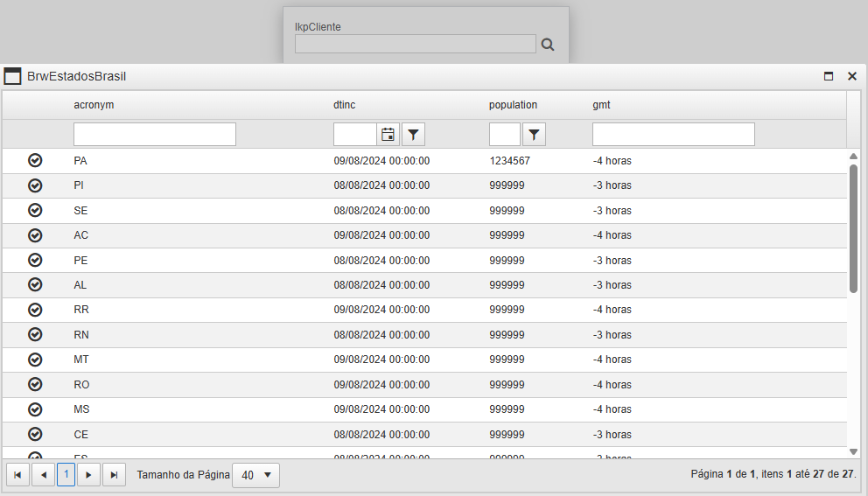Image resolution: width=868 pixels, height=496 pixels.
Task: Select the RR row check icon
Action: 35,310
